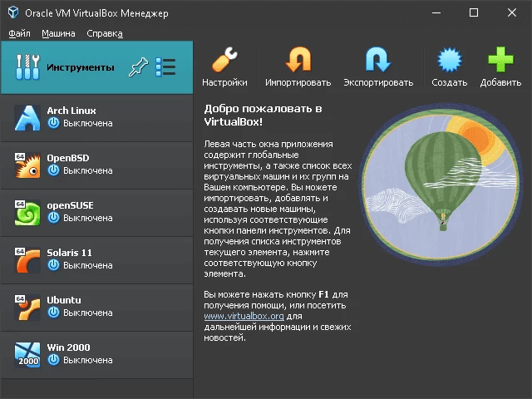Viewport: 532px width, 399px height.
Task: Click the power status icon under Win 2000
Action: click(x=53, y=360)
